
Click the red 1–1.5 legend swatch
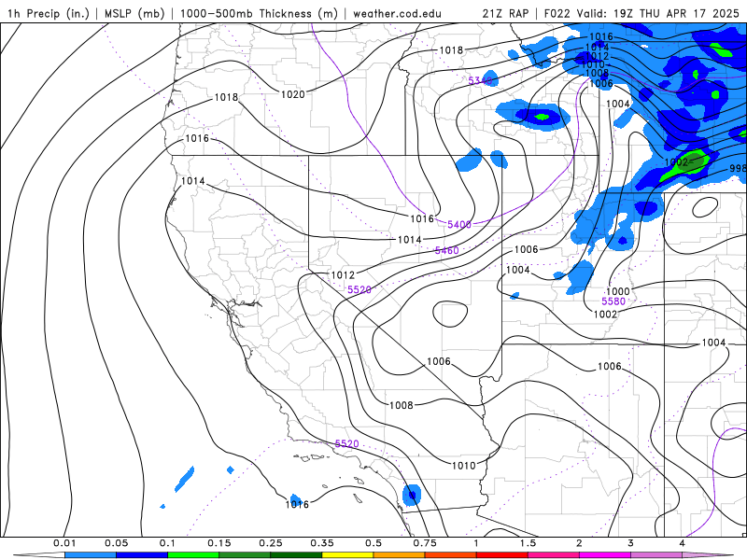502,555
